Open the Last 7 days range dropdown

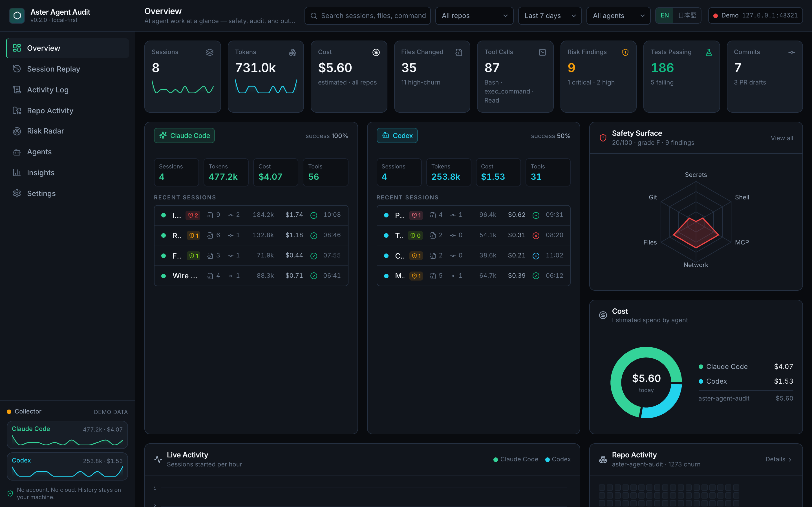(550, 16)
